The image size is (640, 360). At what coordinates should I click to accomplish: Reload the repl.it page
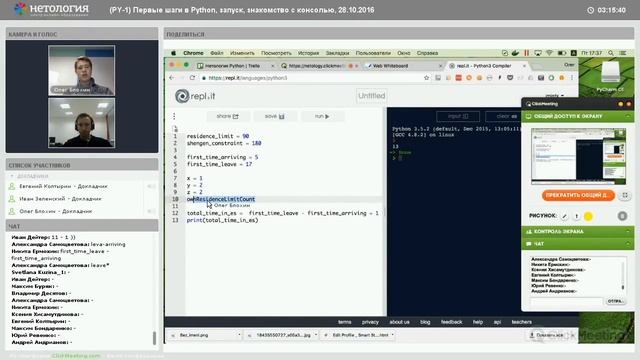click(192, 78)
